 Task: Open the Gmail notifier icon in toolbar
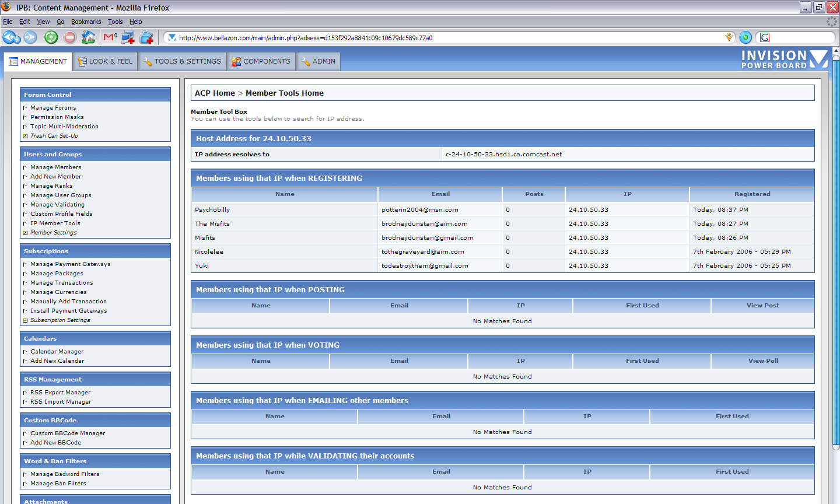pos(110,37)
